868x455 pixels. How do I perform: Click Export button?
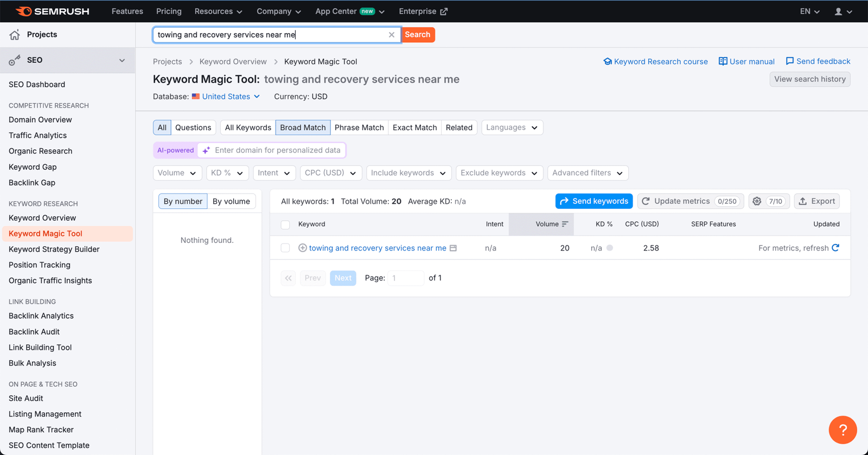[817, 201]
